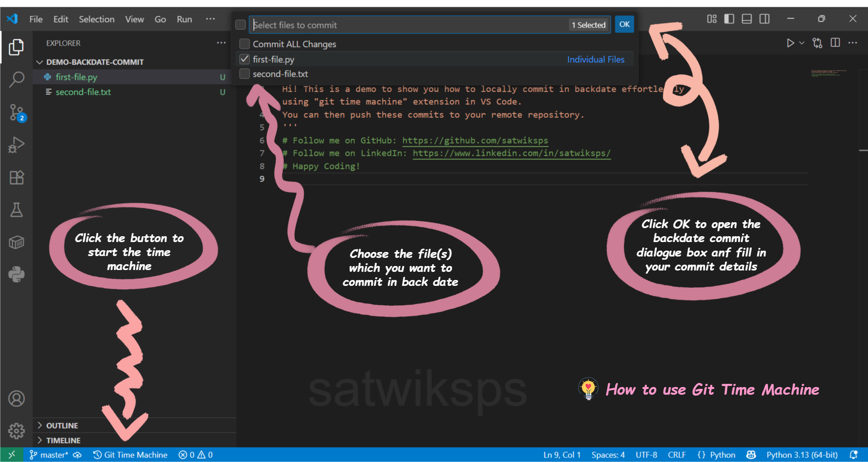The image size is (868, 462).
Task: Check the second-file.txt checkbox
Action: 245,74
